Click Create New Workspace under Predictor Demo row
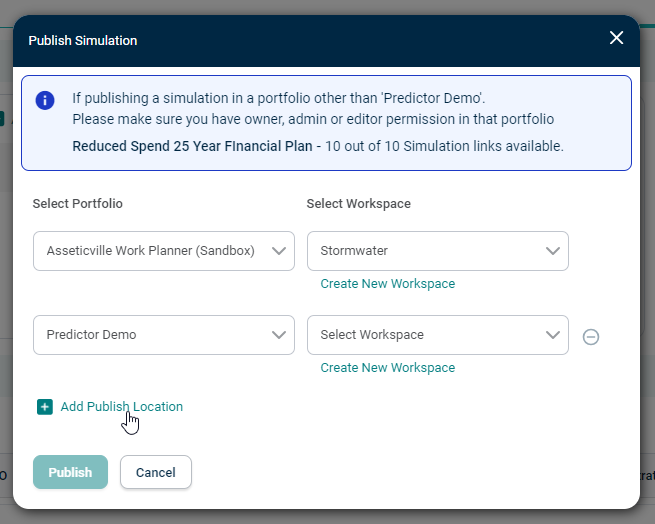 (x=388, y=368)
